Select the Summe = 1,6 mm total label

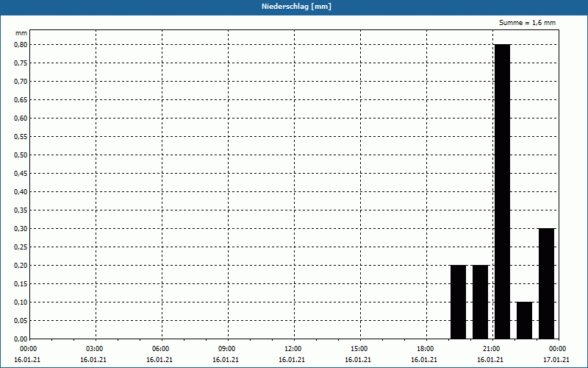[527, 23]
